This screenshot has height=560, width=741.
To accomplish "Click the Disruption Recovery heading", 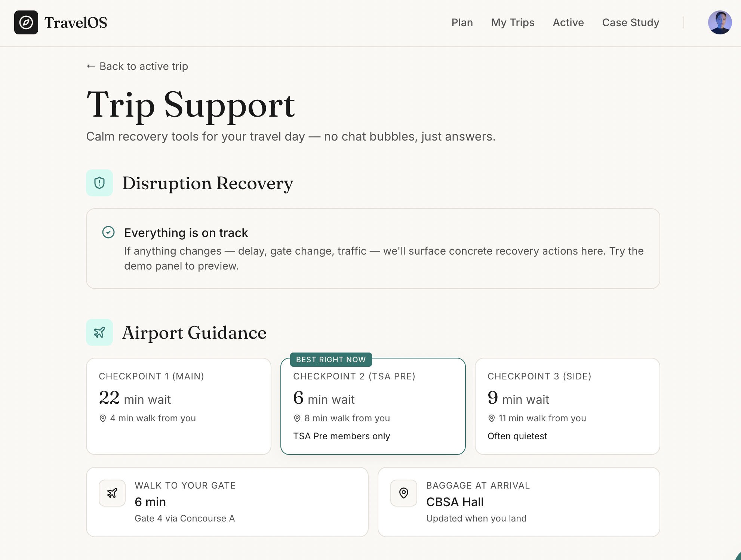I will point(208,183).
